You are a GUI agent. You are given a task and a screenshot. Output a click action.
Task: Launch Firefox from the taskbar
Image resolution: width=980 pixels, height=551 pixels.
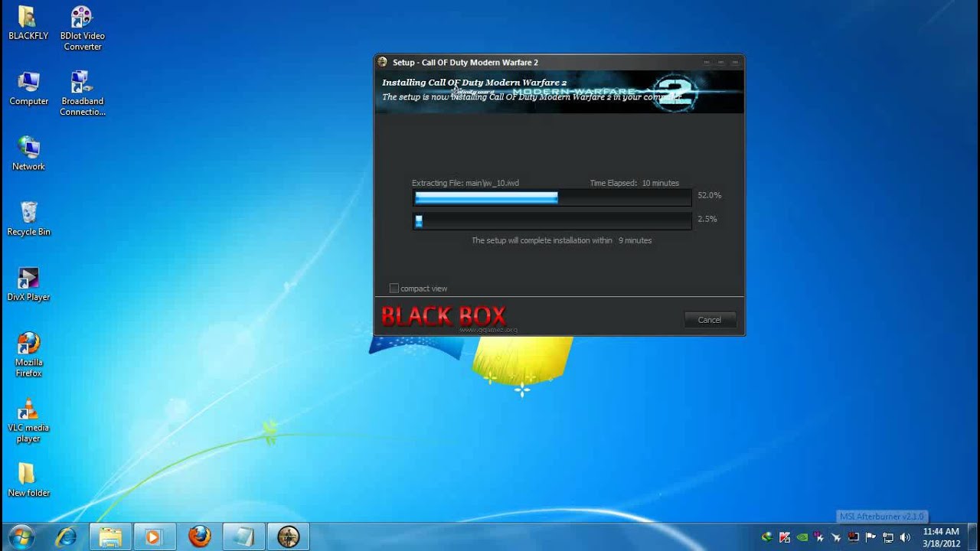tap(199, 536)
